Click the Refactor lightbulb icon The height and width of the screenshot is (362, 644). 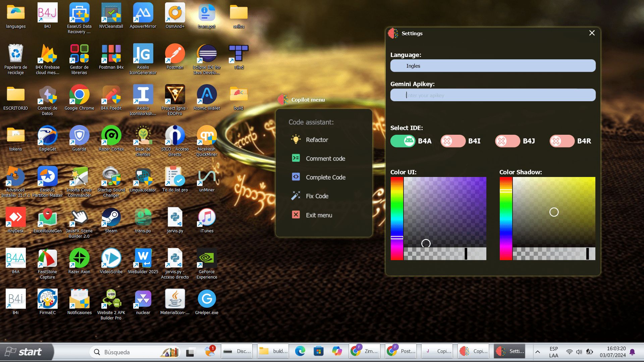coord(296,139)
